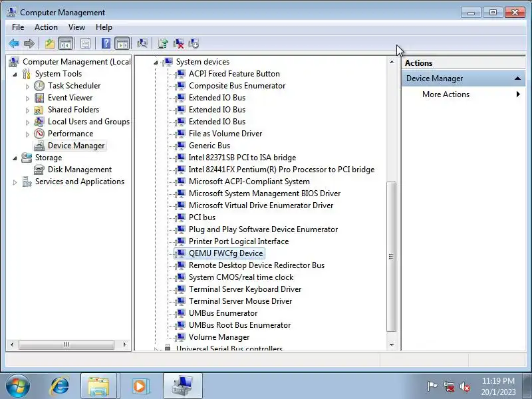Viewport: 532px width, 399px height.
Task: Click Update Driver Software toolbar icon
Action: click(163, 43)
